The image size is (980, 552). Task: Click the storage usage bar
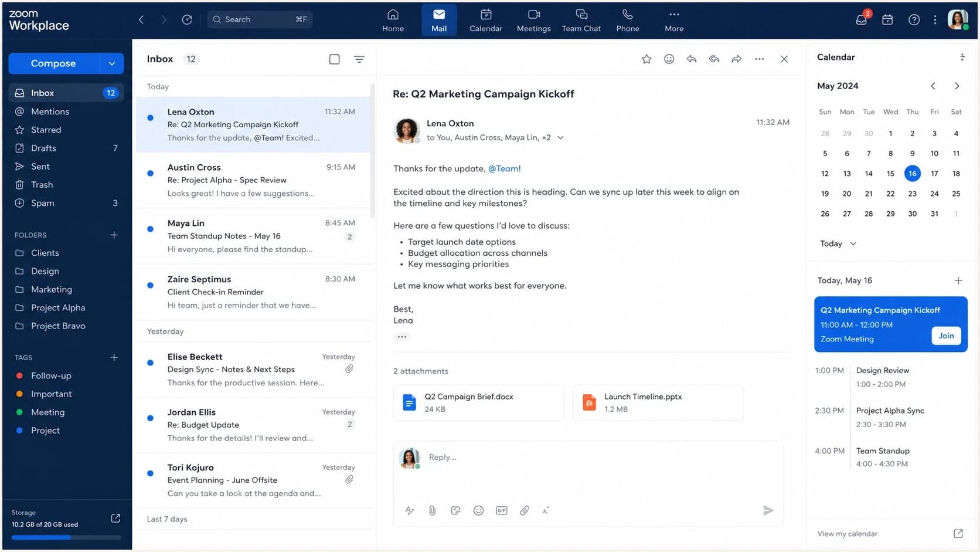[66, 537]
